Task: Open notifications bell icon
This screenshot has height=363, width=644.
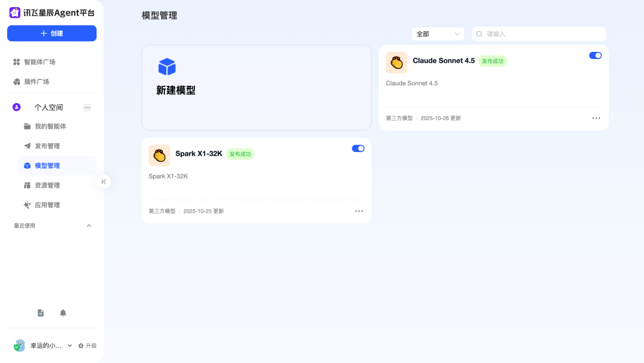Action: (x=63, y=313)
